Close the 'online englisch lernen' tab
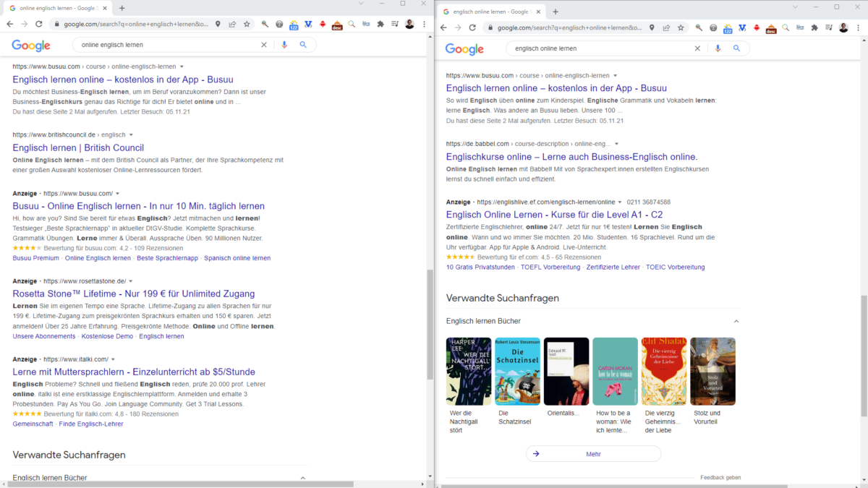The image size is (868, 488). coord(106,7)
